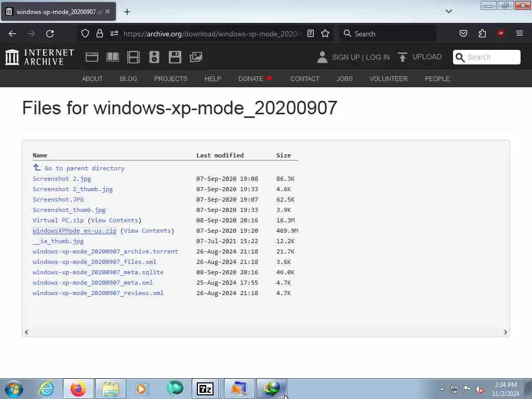Bookmark this page with the star icon

pyautogui.click(x=325, y=33)
